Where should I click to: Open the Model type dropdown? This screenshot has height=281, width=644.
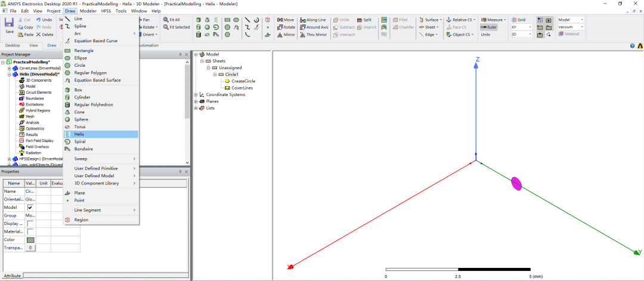[x=571, y=20]
